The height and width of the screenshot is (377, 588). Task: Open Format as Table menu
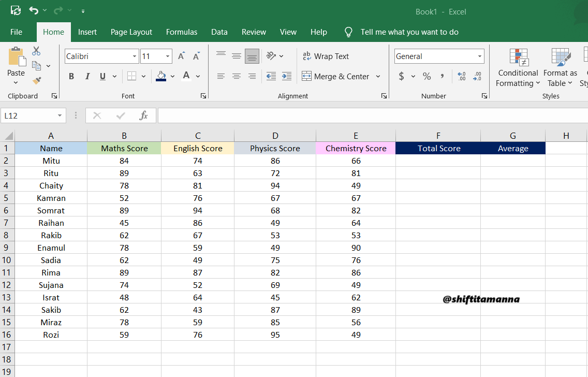560,68
